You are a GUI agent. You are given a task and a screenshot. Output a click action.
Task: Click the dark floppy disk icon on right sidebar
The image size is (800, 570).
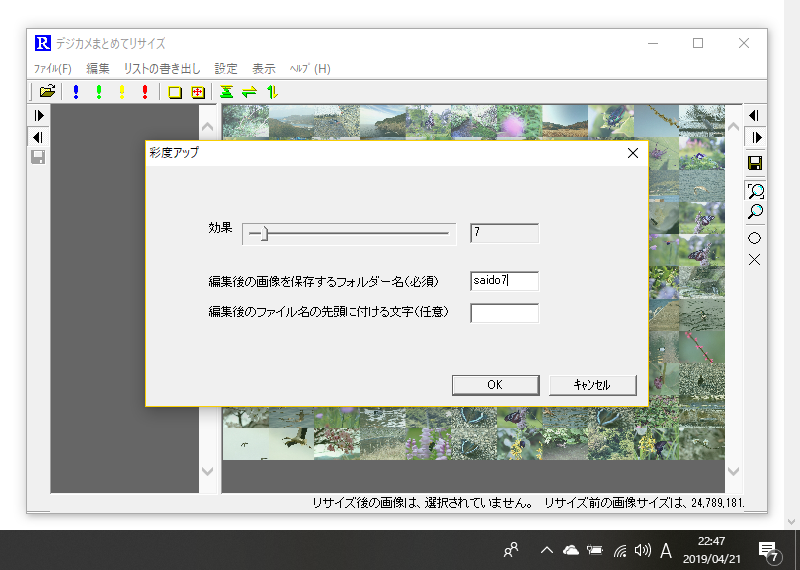(755, 163)
